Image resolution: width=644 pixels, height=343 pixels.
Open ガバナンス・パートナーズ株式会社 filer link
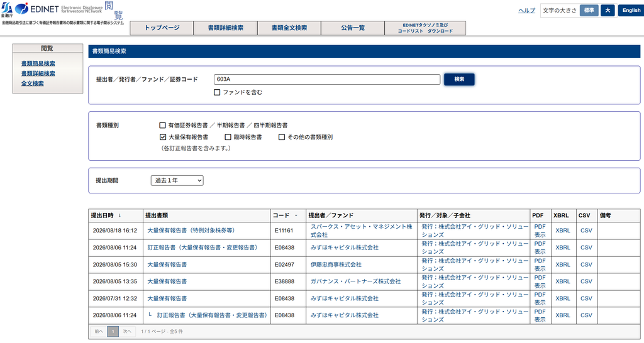pyautogui.click(x=355, y=281)
